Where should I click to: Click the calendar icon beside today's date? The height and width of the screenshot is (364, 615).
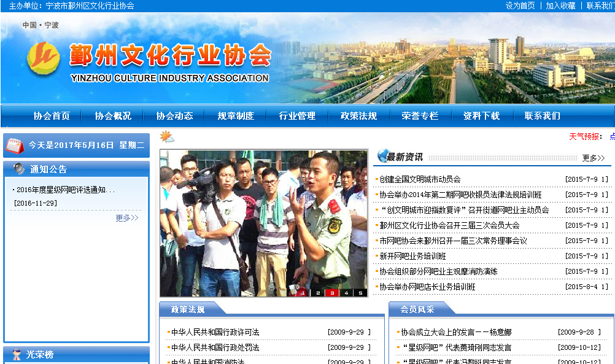click(x=15, y=145)
